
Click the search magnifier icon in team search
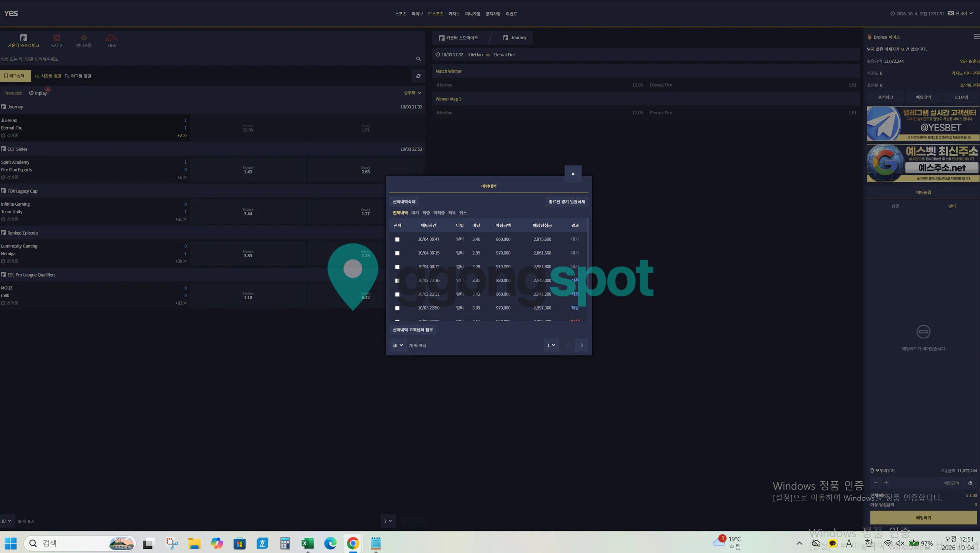tap(418, 59)
